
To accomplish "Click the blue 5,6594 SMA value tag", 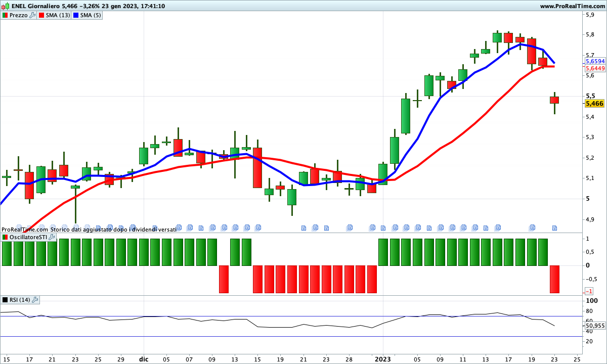I will (x=595, y=61).
